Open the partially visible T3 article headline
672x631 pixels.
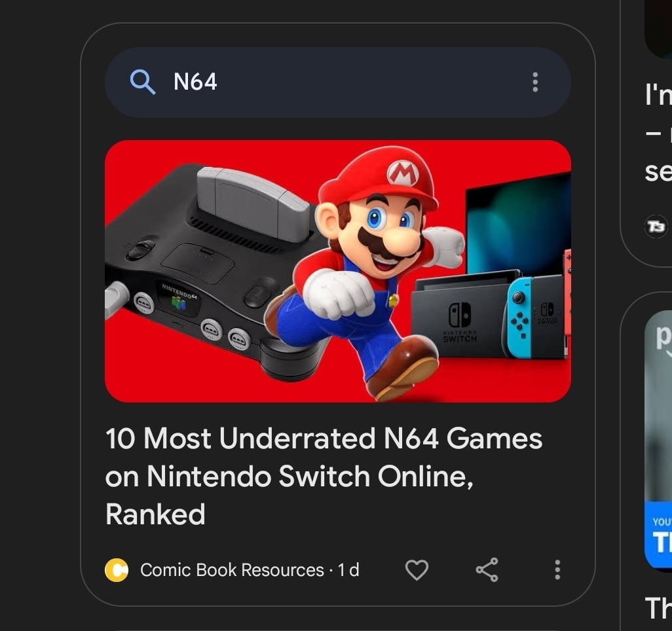658,133
